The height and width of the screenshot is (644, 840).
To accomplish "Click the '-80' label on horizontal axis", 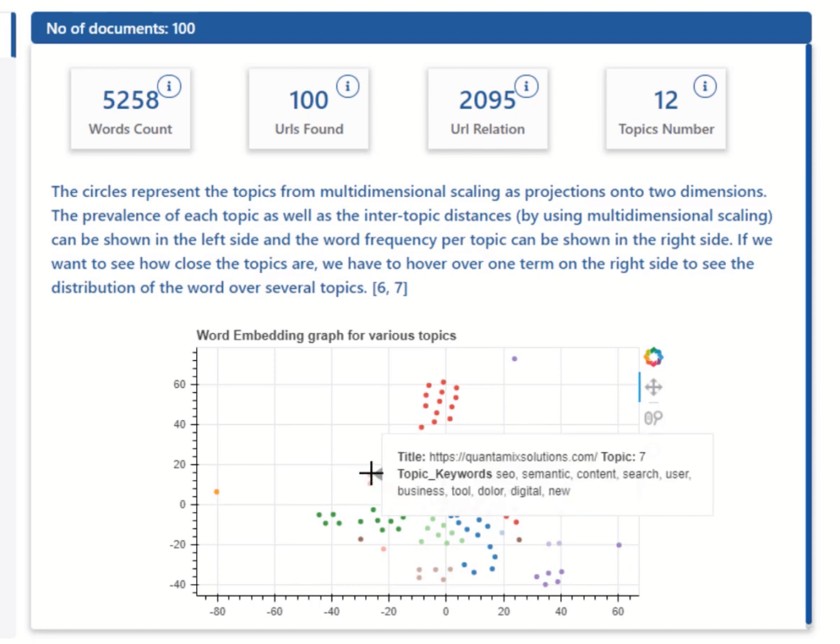I will [x=217, y=611].
